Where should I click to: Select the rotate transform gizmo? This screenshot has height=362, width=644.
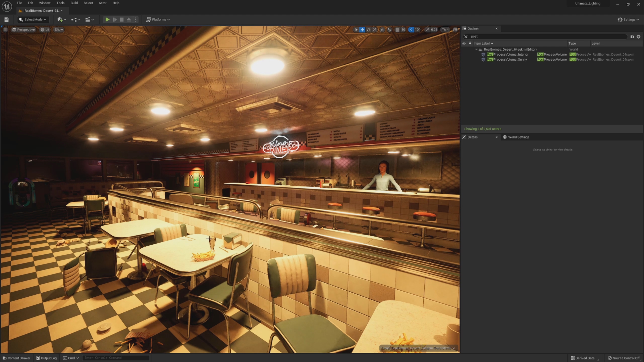click(x=368, y=30)
